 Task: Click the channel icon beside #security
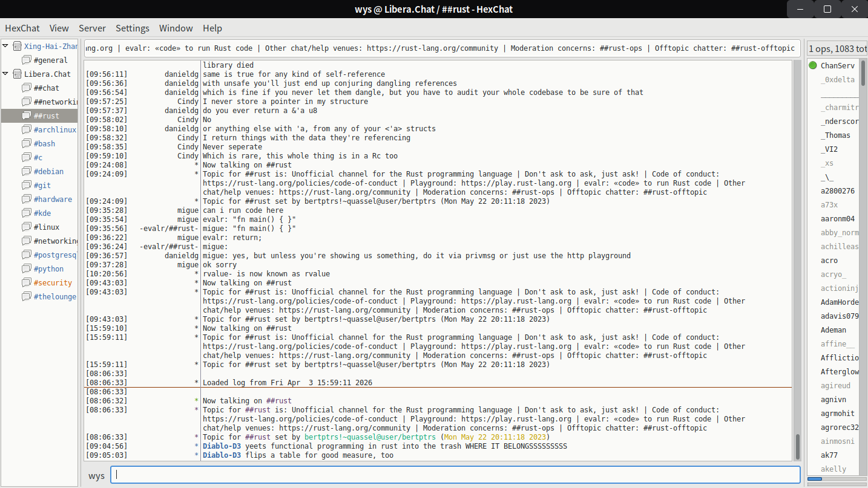tap(27, 282)
